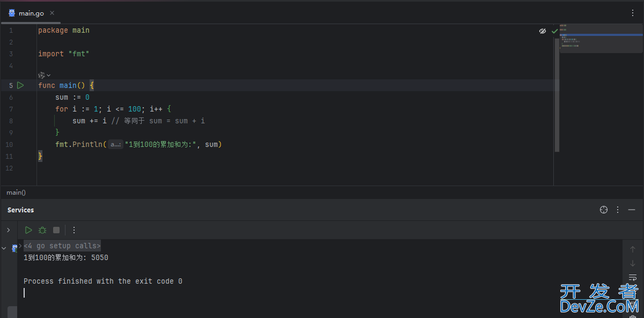Collapse the Go service node arrow
This screenshot has height=318, width=644.
(4, 248)
